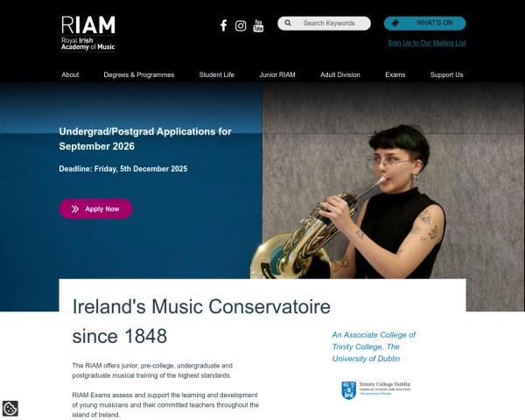Open the YouTube icon in header
Viewport: 525px width, 420px height.
pyautogui.click(x=258, y=25)
